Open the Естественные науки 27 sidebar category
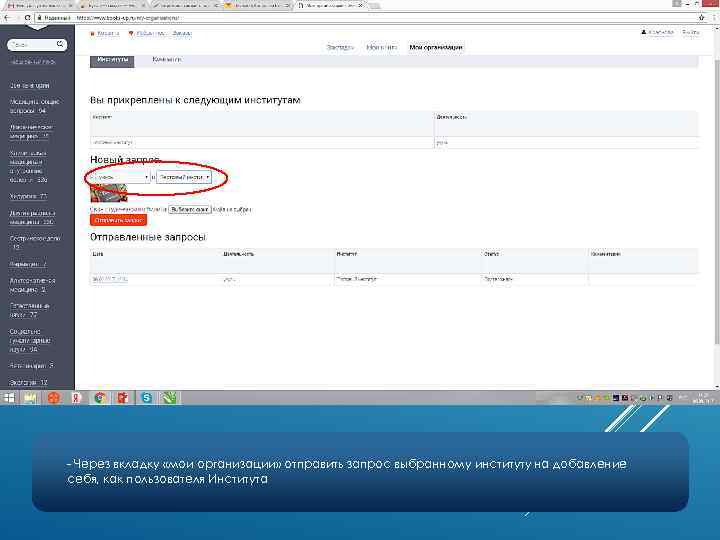The image size is (720, 540). [x=30, y=310]
